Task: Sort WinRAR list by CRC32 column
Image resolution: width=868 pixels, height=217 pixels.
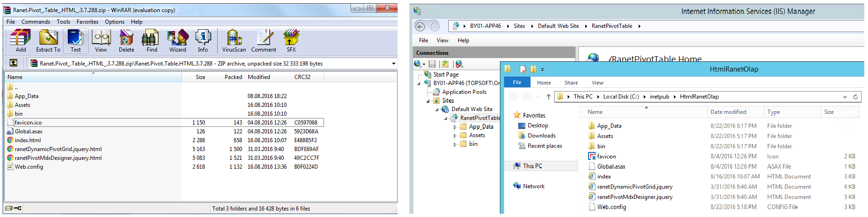Action: (308, 77)
